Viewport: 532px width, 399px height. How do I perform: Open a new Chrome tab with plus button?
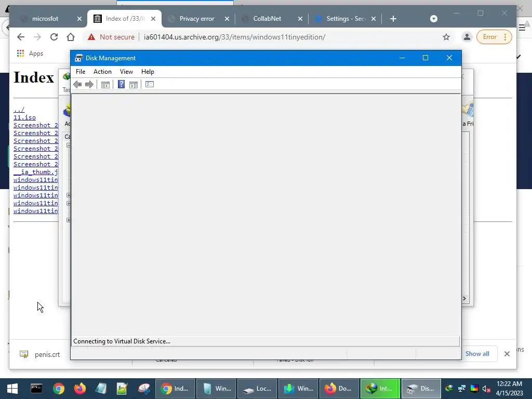[x=393, y=19]
